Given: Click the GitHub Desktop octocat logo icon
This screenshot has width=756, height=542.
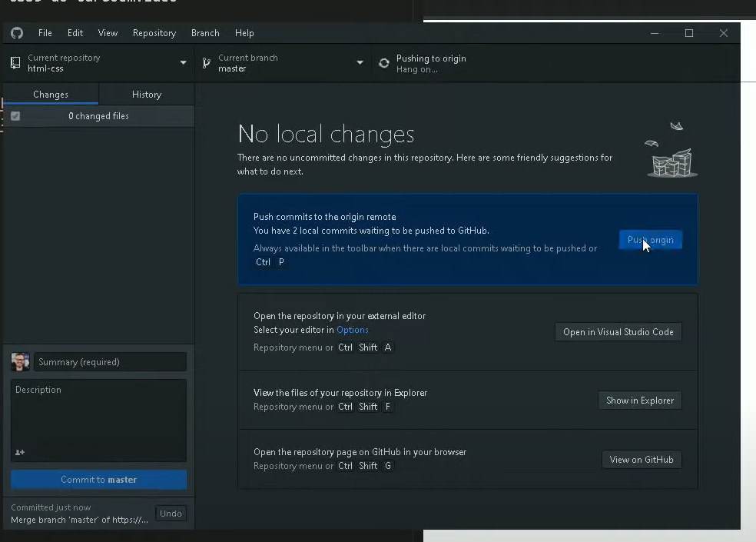Looking at the screenshot, I should [x=17, y=33].
